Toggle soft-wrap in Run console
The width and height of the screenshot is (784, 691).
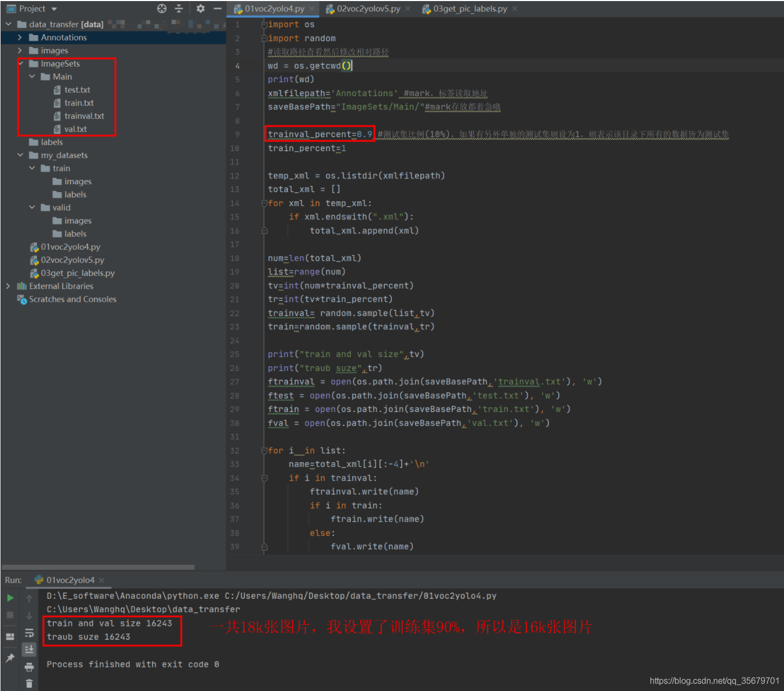pos(29,633)
